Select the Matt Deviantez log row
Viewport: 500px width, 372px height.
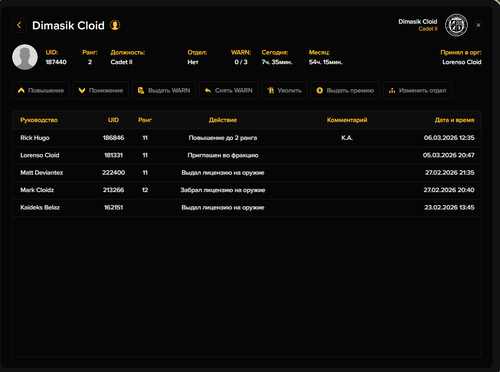point(247,173)
